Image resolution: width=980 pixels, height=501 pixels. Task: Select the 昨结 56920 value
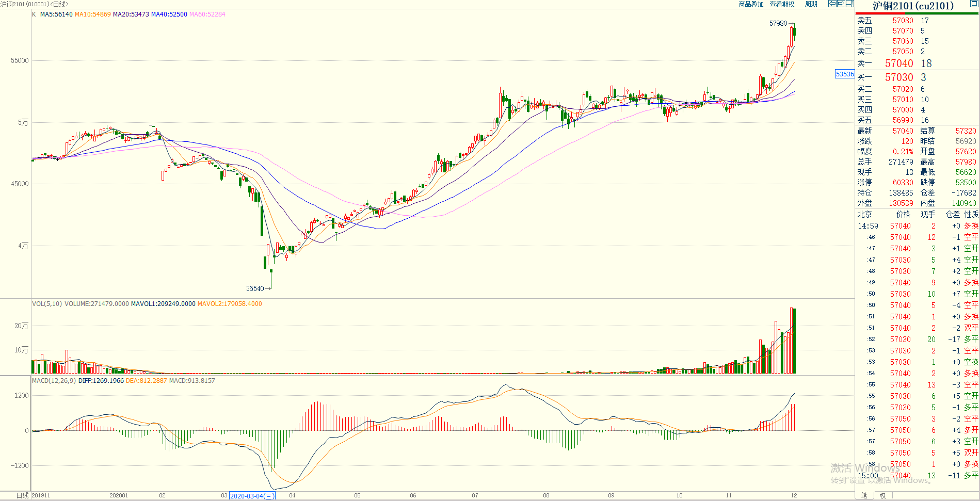point(966,141)
